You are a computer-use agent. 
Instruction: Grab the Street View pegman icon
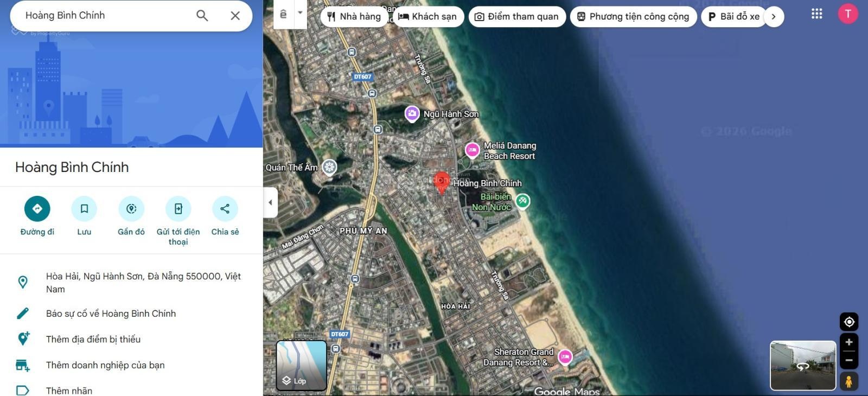[x=849, y=381]
